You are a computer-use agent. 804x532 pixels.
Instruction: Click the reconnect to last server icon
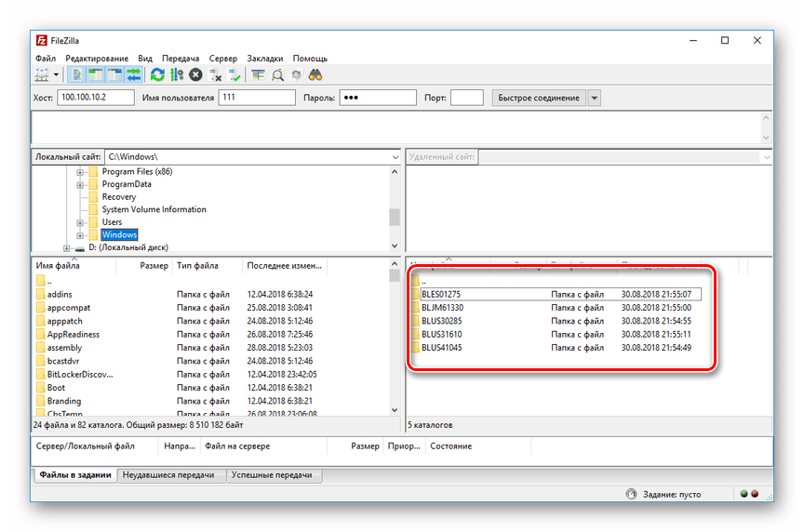tap(234, 74)
